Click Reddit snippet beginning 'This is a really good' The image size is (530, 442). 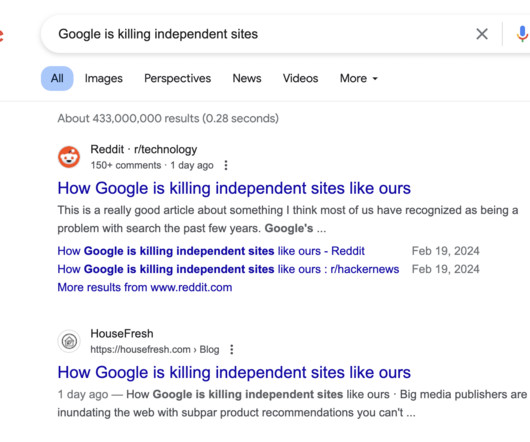[287, 219]
